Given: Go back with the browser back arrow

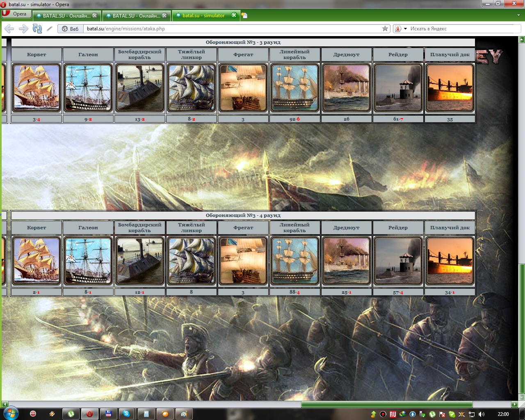Looking at the screenshot, I should click(9, 29).
